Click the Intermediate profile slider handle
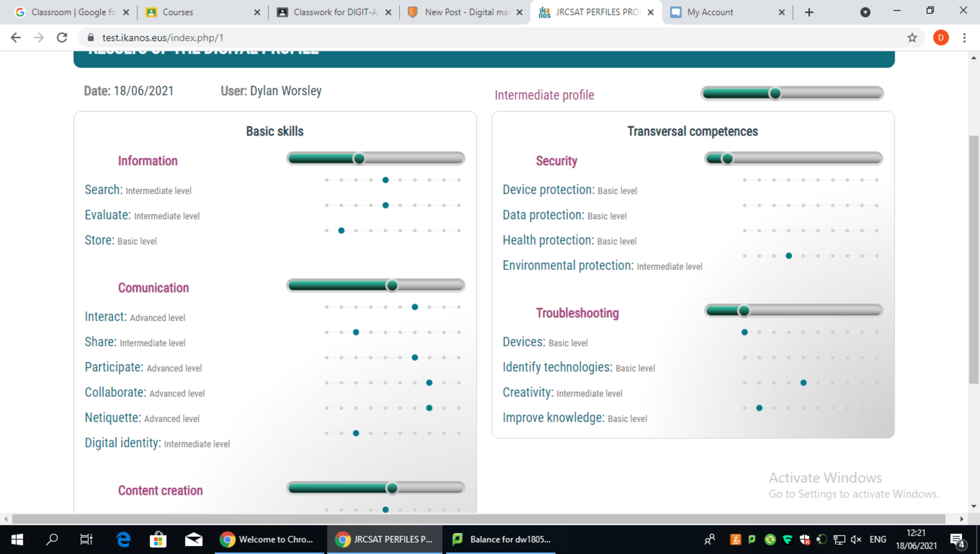Viewport: 980px width, 554px height. tap(775, 93)
